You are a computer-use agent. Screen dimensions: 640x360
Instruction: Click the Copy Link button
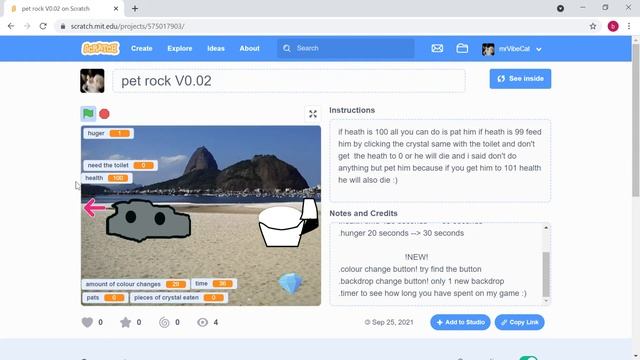click(520, 322)
